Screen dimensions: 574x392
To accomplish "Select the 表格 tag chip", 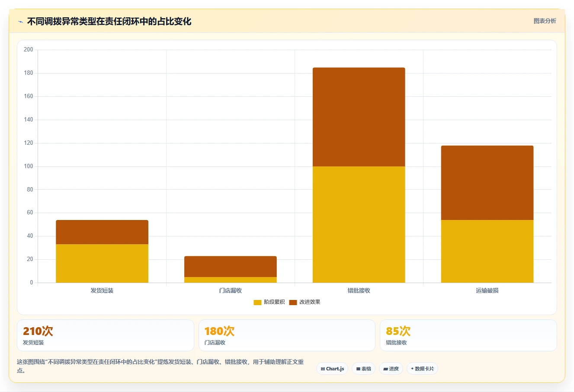I will 363,369.
